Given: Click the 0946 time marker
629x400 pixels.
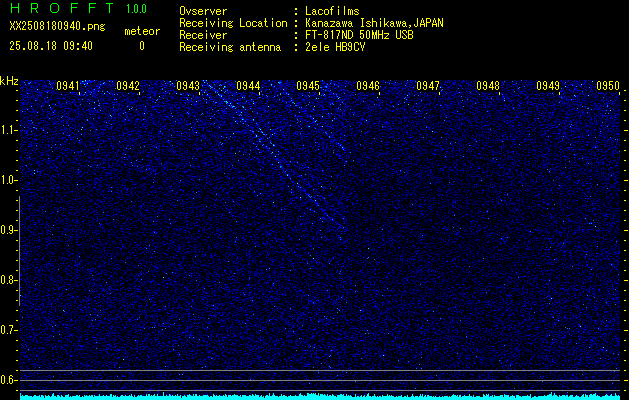Looking at the screenshot, I should [x=368, y=86].
